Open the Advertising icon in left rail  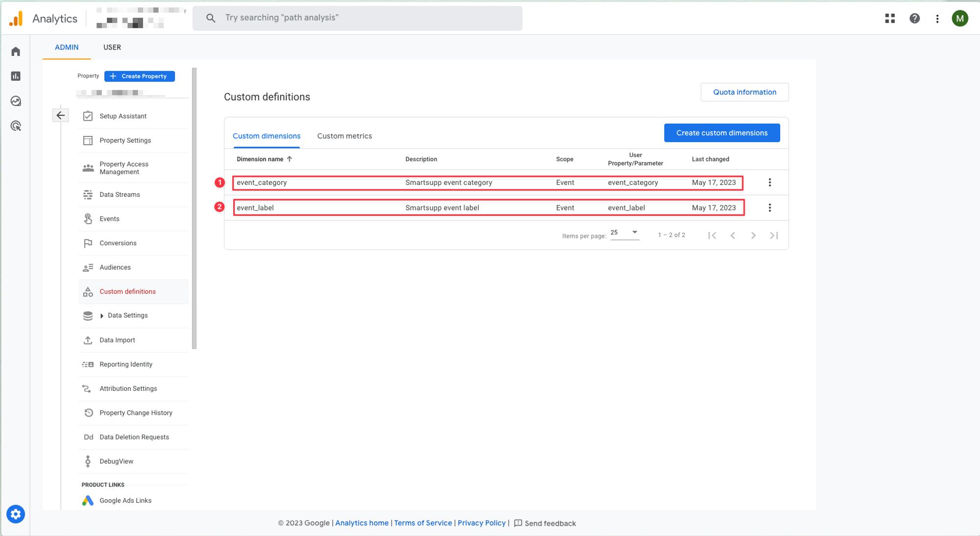pos(16,126)
